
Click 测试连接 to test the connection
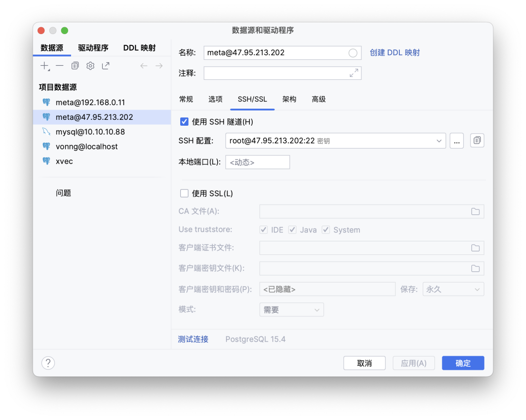(x=193, y=339)
